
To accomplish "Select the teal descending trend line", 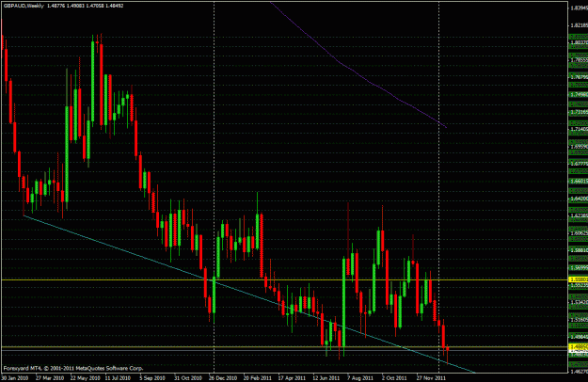I will (x=247, y=294).
